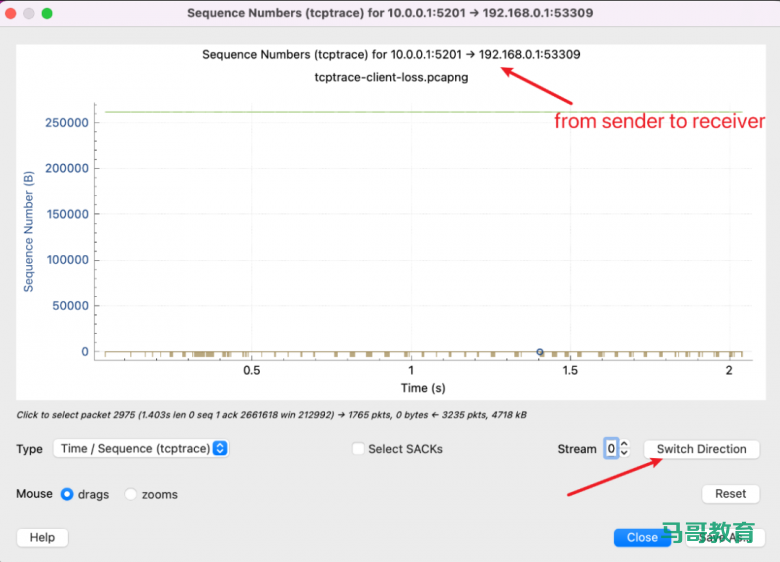Click the Time (s) x-axis label

coord(423,387)
